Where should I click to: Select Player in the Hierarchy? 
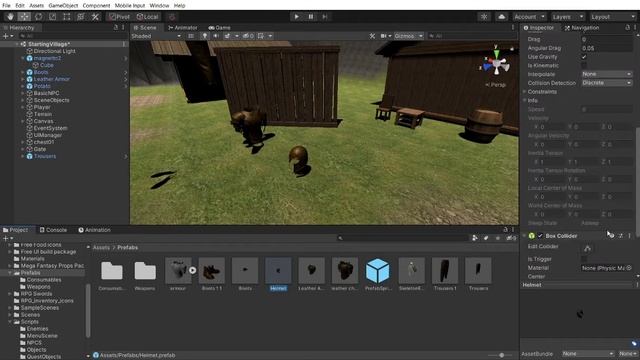point(42,107)
